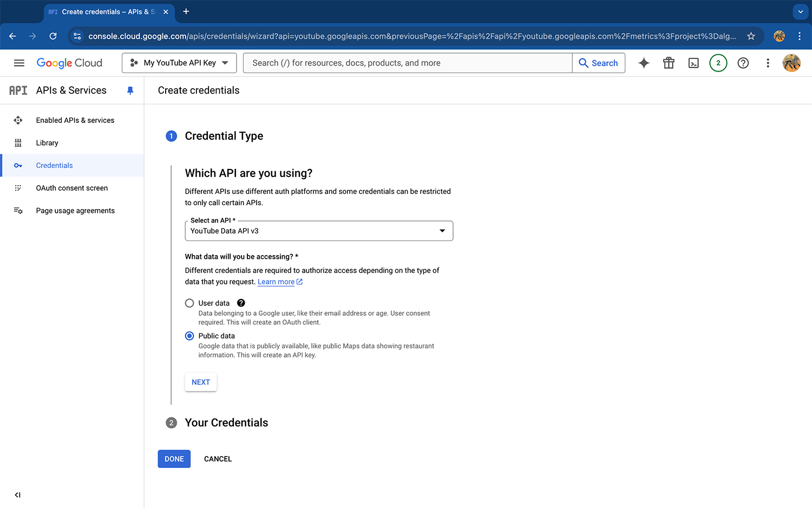Open the Learn more link
Image resolution: width=812 pixels, height=508 pixels.
[280, 282]
